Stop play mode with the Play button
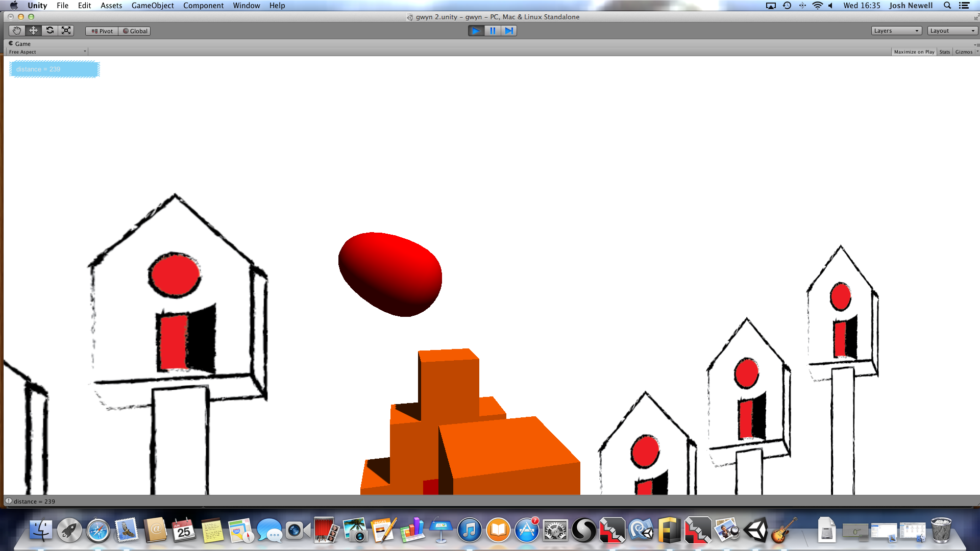The width and height of the screenshot is (980, 551). [476, 31]
